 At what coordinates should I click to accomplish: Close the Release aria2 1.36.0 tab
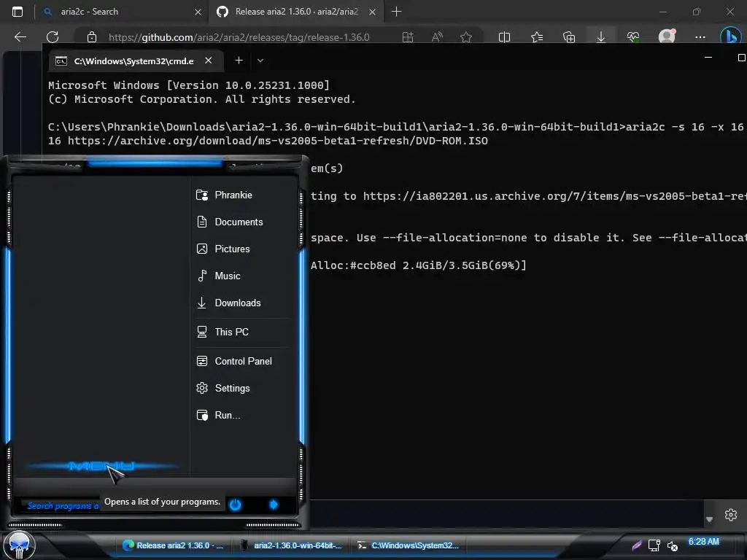point(372,12)
